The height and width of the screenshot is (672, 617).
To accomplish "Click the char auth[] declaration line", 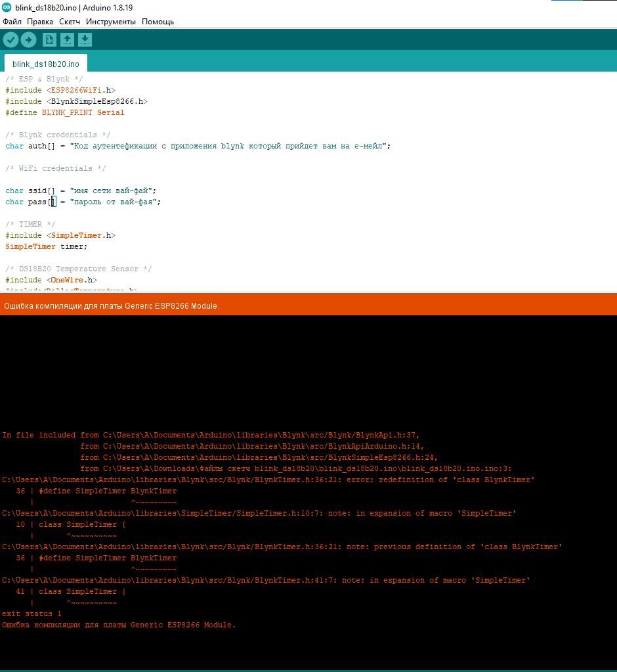I will [x=198, y=146].
